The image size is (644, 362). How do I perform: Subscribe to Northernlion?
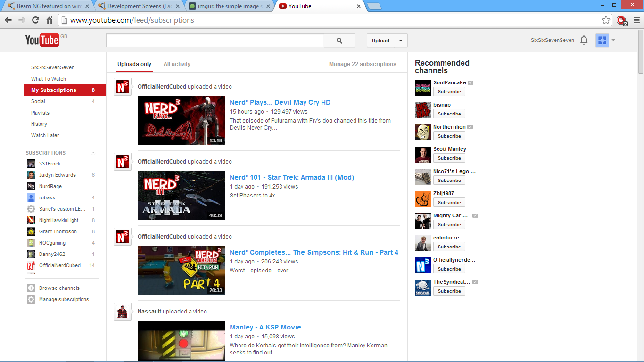449,136
